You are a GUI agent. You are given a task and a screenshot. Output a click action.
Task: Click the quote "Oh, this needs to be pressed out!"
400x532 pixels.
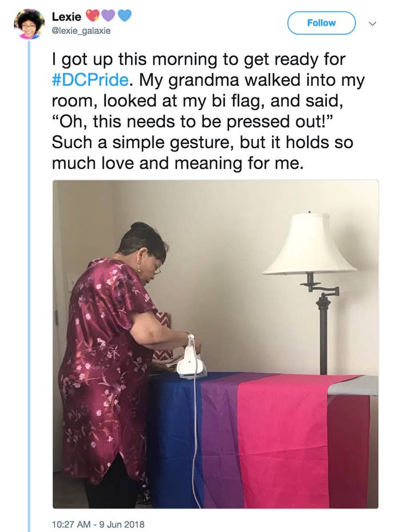point(194,121)
